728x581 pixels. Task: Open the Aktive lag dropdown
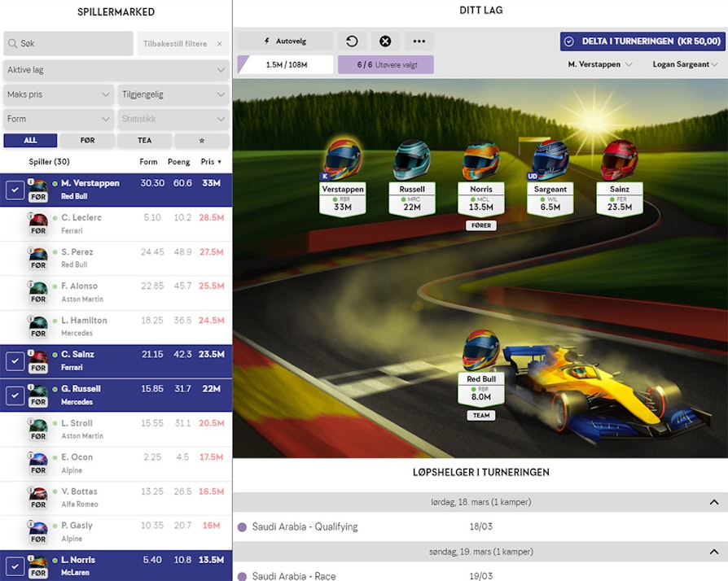click(116, 70)
